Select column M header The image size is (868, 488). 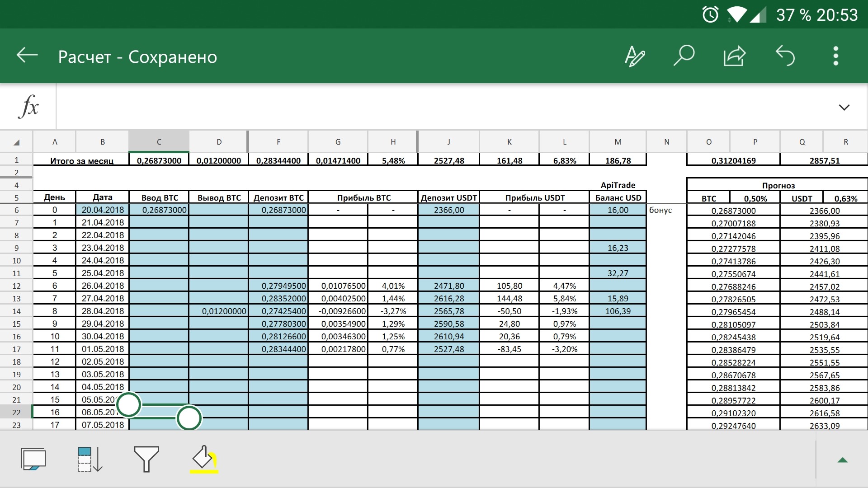618,142
